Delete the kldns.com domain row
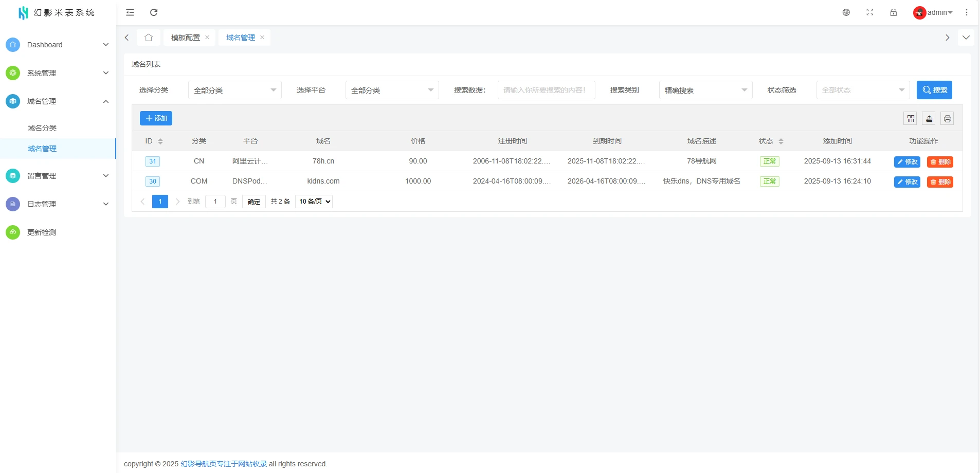980x473 pixels. click(x=940, y=182)
